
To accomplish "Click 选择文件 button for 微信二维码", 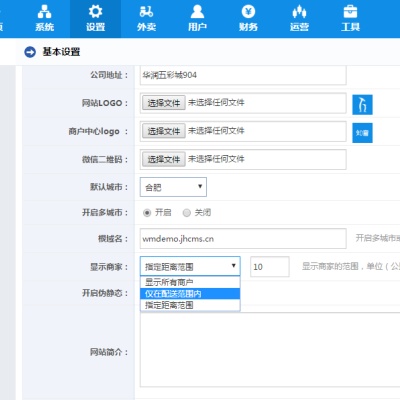I will click(x=164, y=159).
